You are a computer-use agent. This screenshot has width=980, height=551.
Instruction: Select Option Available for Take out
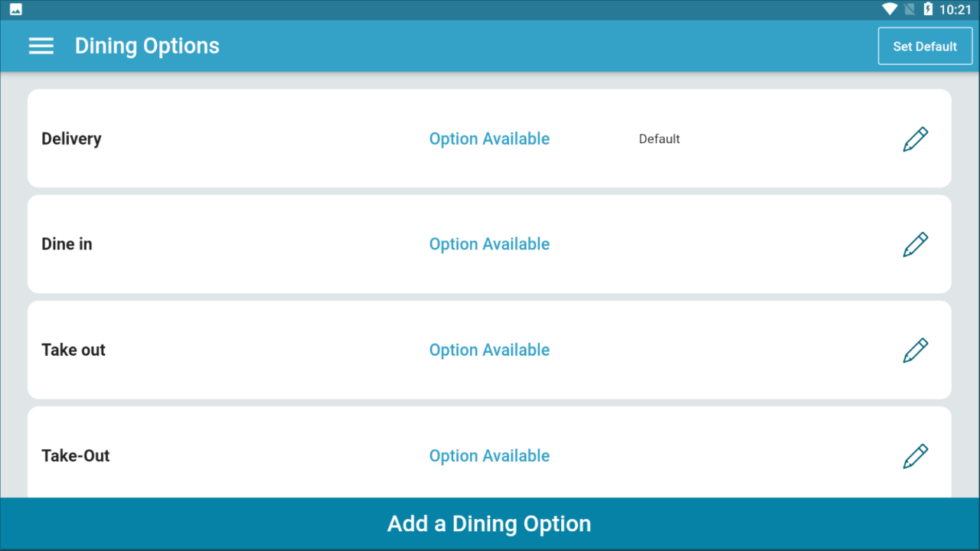click(x=489, y=350)
